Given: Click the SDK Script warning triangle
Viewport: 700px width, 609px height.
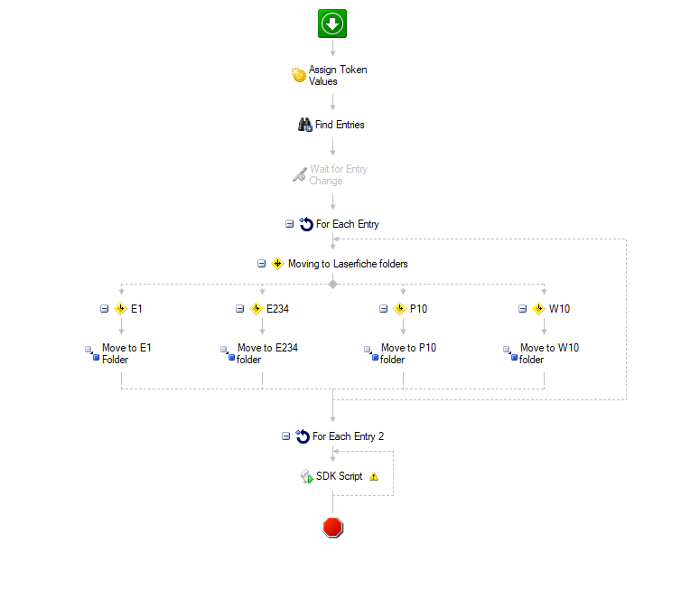Looking at the screenshot, I should [x=374, y=476].
